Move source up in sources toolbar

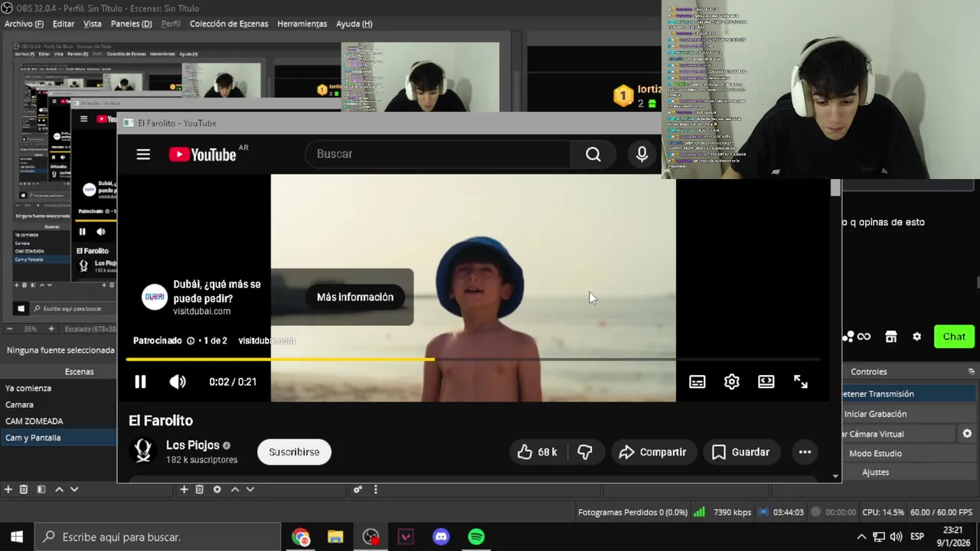(x=235, y=489)
